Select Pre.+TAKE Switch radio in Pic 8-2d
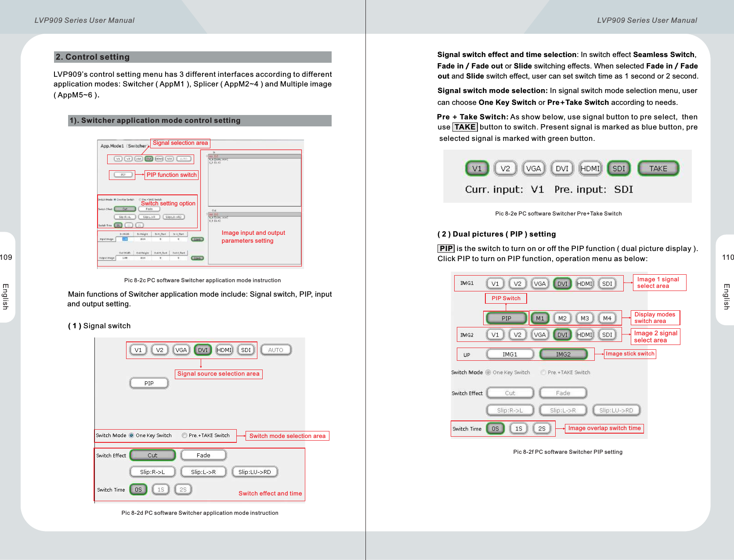This screenshot has width=734, height=560. coord(184,435)
